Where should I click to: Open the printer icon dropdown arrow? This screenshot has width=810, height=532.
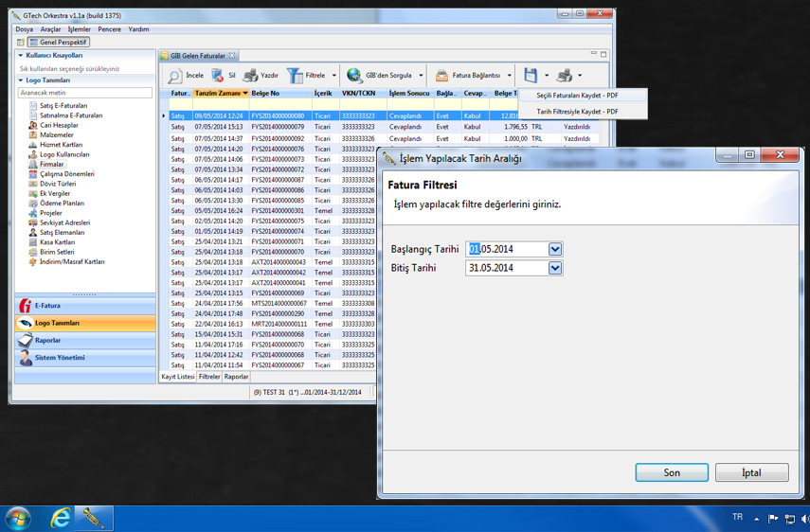tap(580, 76)
